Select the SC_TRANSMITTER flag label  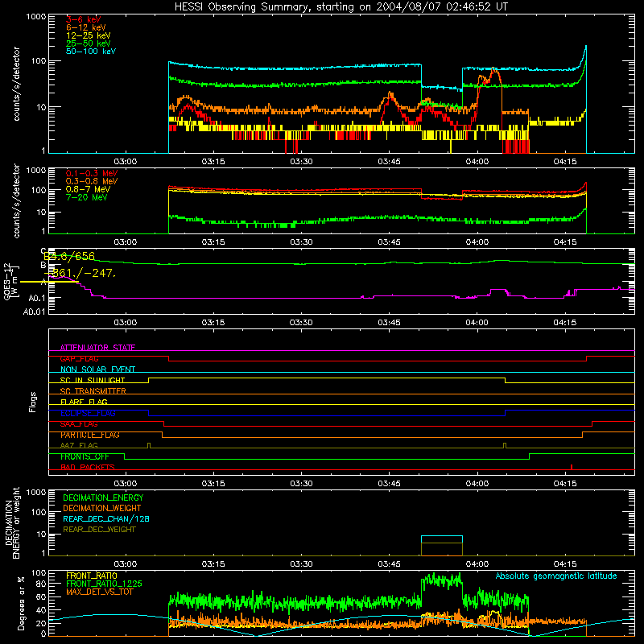click(93, 391)
